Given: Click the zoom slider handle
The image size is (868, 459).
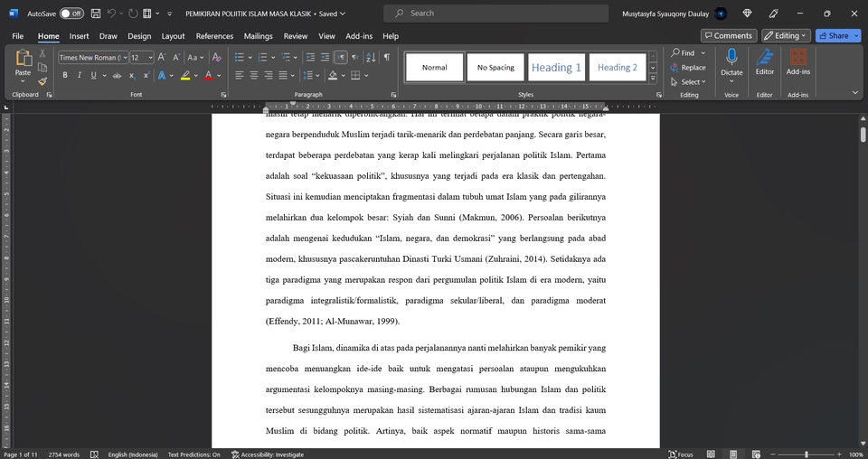Looking at the screenshot, I should pos(806,454).
